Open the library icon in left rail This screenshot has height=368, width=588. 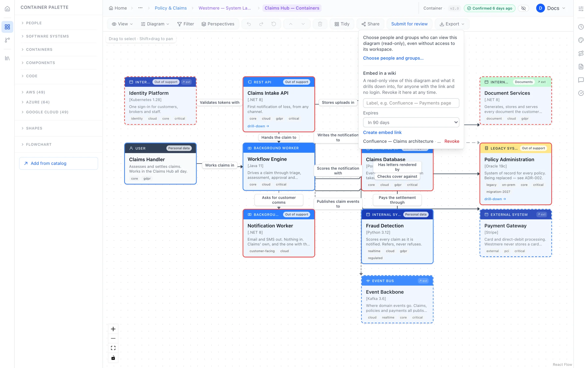7,58
